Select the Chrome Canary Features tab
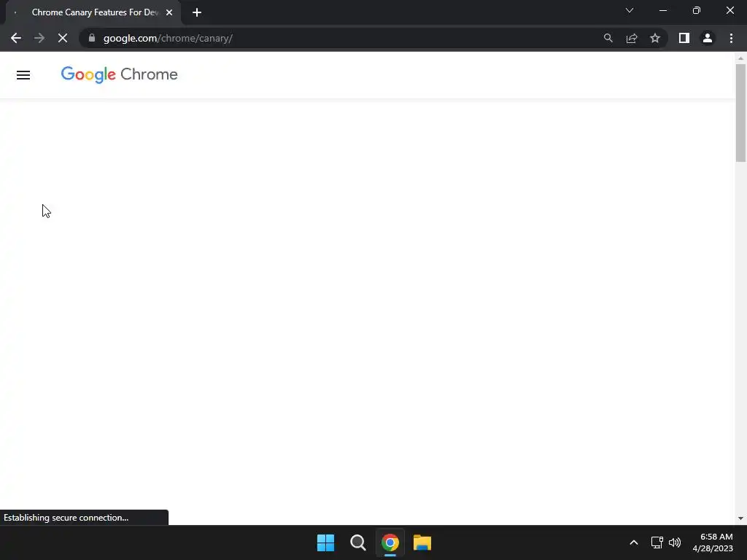Viewport: 747px width, 560px height. 93,12
